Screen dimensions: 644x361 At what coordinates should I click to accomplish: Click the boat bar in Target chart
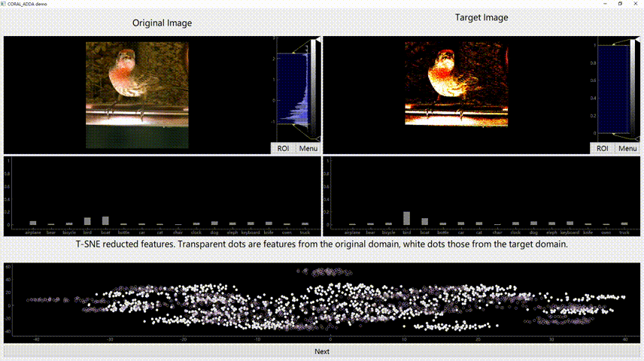(x=424, y=221)
